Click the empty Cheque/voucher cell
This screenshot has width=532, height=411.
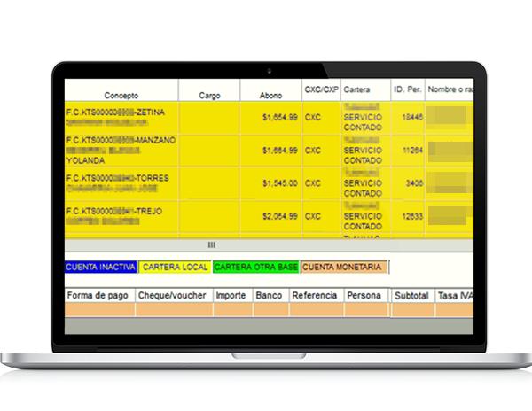tap(175, 310)
